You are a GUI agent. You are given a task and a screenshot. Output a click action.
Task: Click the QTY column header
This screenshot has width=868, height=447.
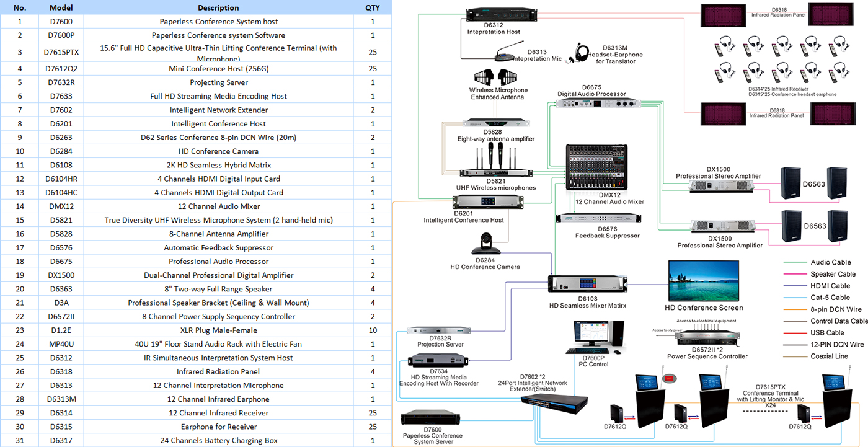point(373,8)
